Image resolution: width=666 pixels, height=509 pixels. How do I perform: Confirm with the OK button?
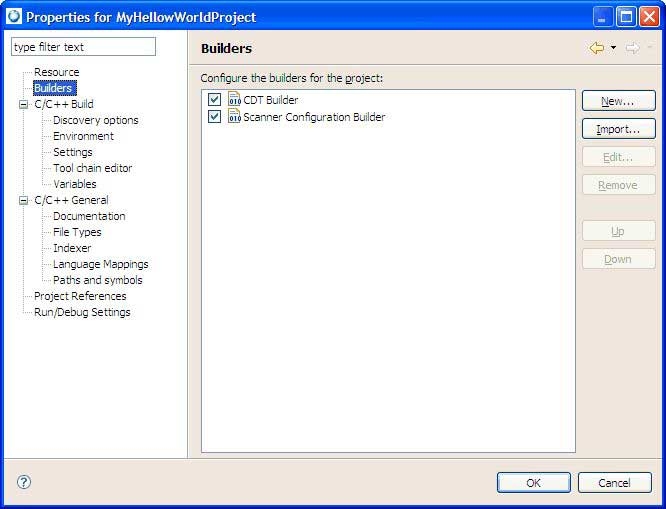pos(533,483)
